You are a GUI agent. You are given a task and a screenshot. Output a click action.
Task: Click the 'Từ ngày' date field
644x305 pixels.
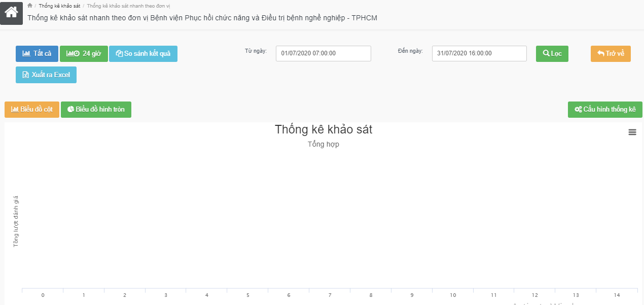(x=324, y=53)
